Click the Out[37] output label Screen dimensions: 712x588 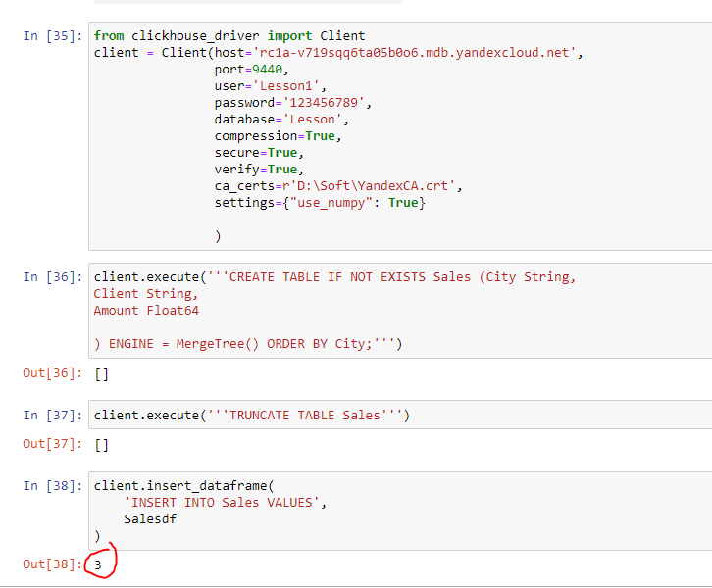(x=53, y=443)
